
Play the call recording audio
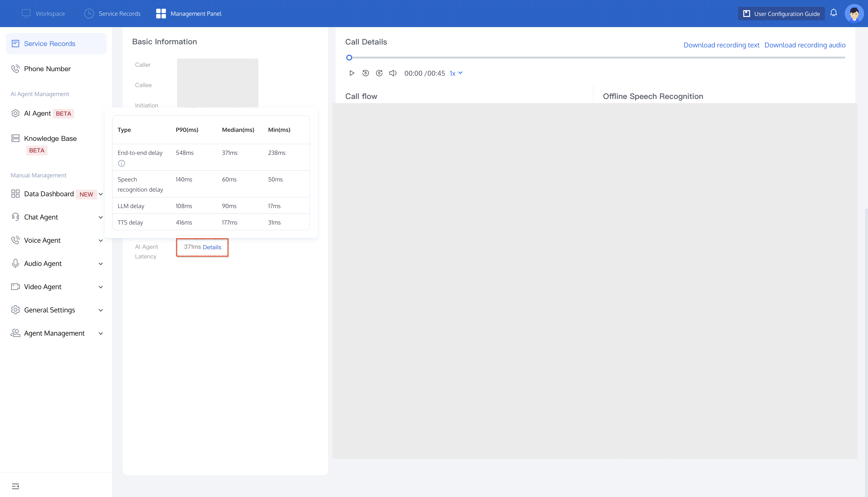tap(351, 73)
